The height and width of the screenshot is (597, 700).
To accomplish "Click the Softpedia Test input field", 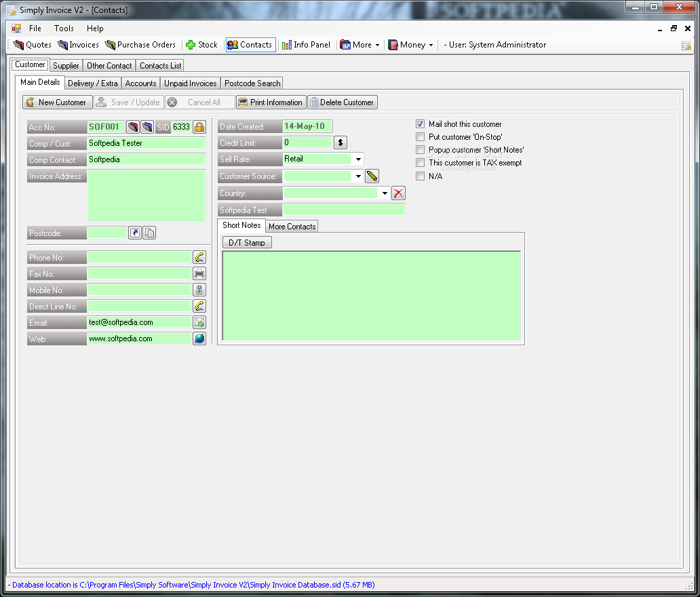I will [344, 210].
